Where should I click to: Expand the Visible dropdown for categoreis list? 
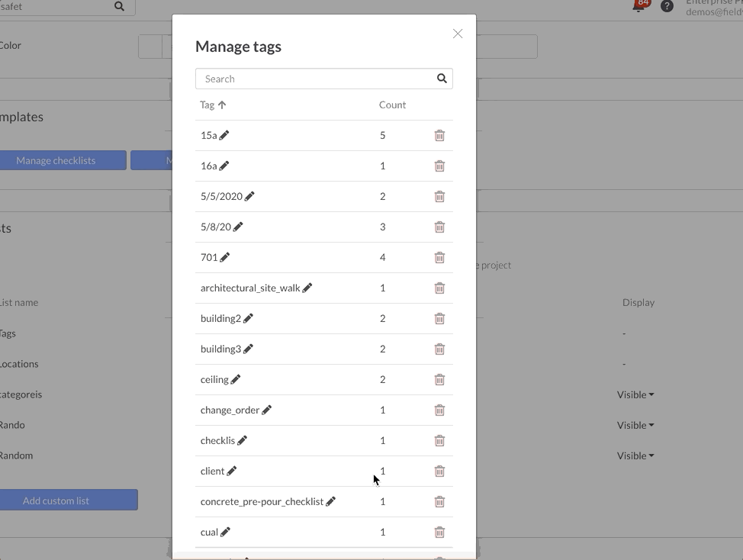(635, 394)
